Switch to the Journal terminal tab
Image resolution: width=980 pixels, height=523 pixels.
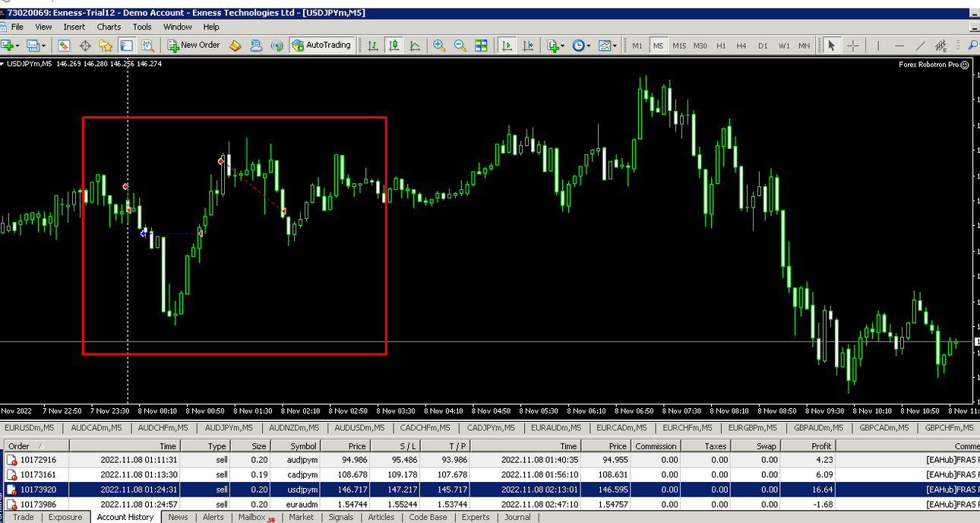pos(517,517)
